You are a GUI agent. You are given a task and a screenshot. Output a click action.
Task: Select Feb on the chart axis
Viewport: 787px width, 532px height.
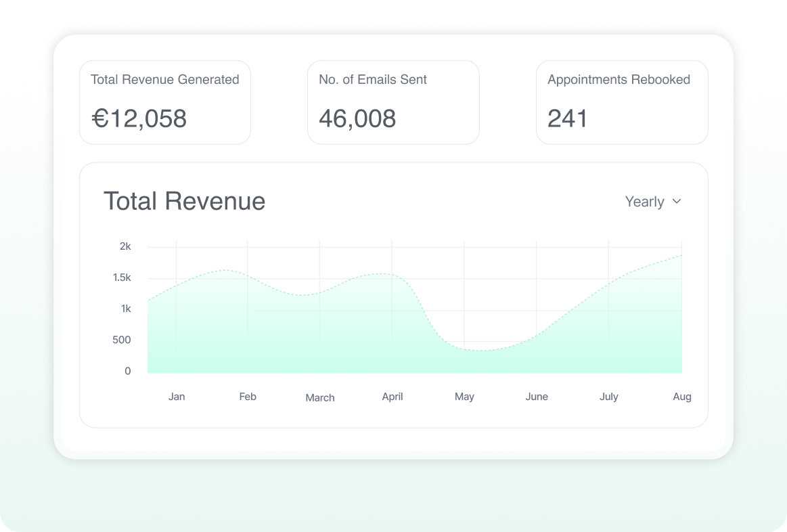click(248, 397)
